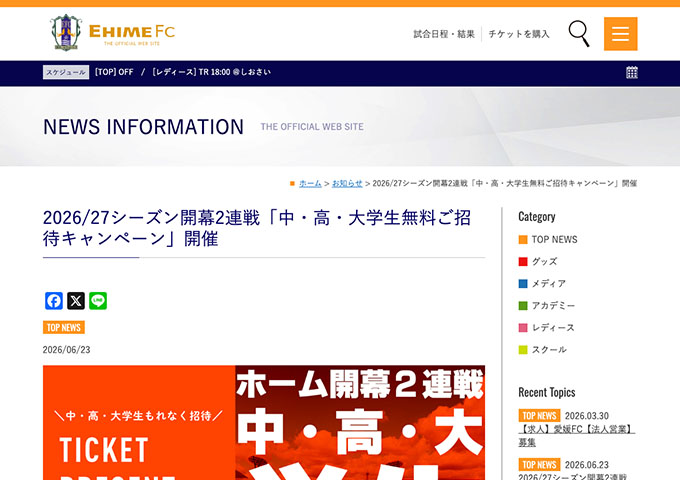The height and width of the screenshot is (480, 680).
Task: Select TOP NEWS category in sidebar
Action: (555, 240)
